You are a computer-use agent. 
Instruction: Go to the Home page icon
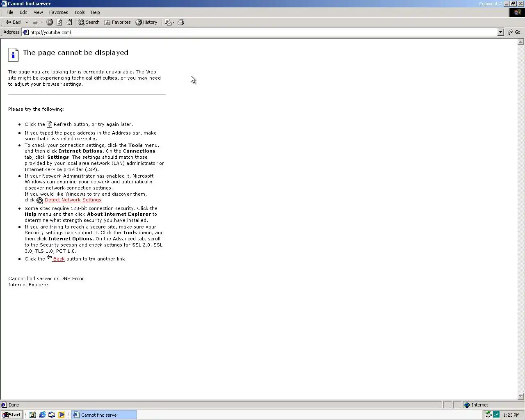[x=69, y=22]
